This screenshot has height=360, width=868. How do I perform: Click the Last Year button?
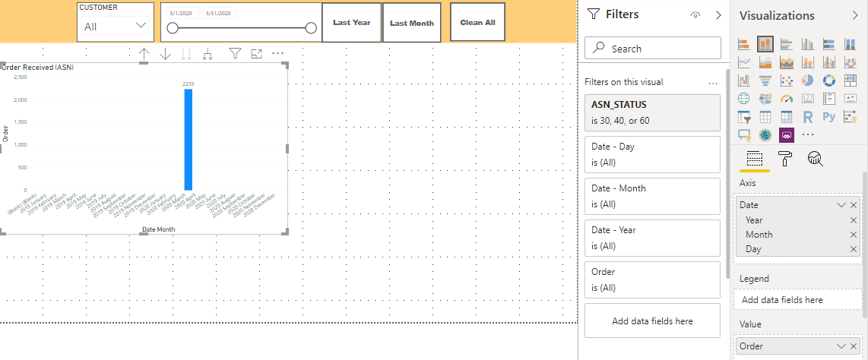(351, 23)
